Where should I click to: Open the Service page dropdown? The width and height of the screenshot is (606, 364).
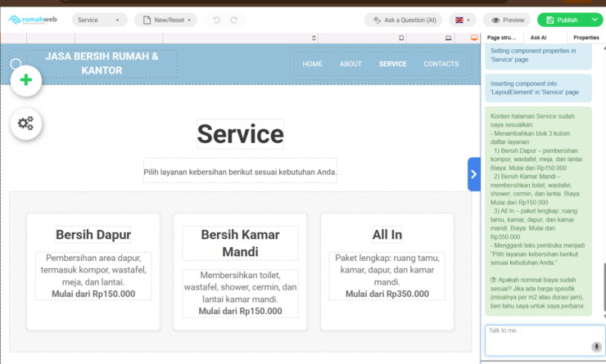click(x=99, y=20)
